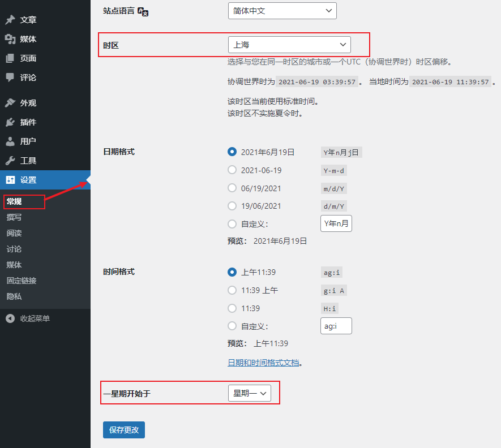Open the 一星期开始于 dropdown showing 星期一
Screen dimensions: 501x448
pyautogui.click(x=250, y=393)
